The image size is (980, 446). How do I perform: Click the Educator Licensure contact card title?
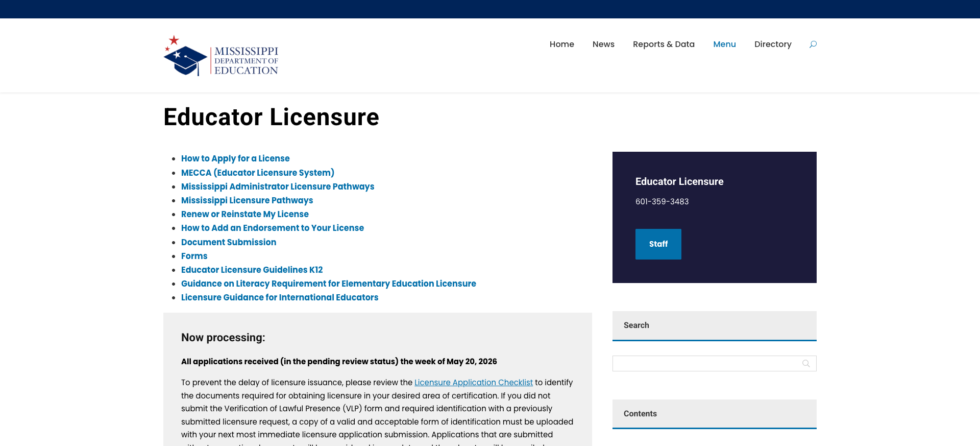[x=679, y=182]
